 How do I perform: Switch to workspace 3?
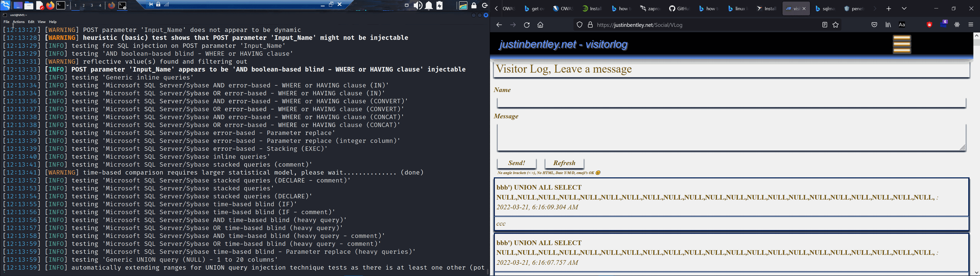(x=92, y=6)
